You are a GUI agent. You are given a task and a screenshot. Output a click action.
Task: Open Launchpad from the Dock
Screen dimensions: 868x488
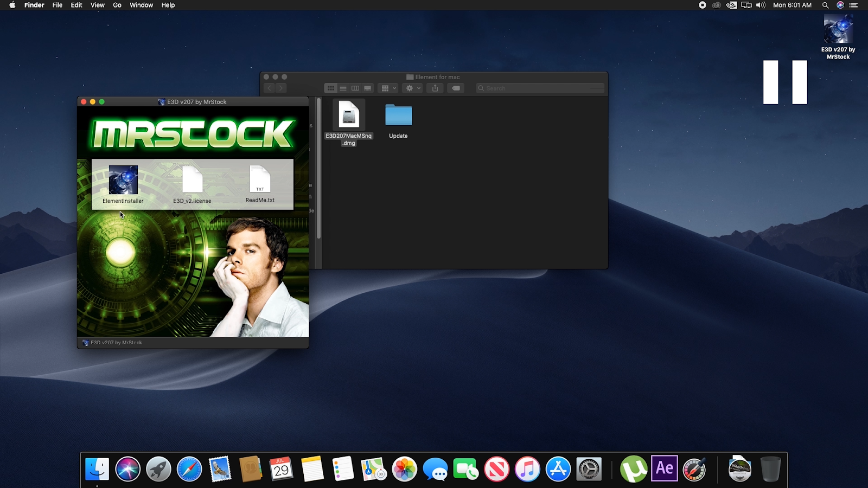[158, 469]
